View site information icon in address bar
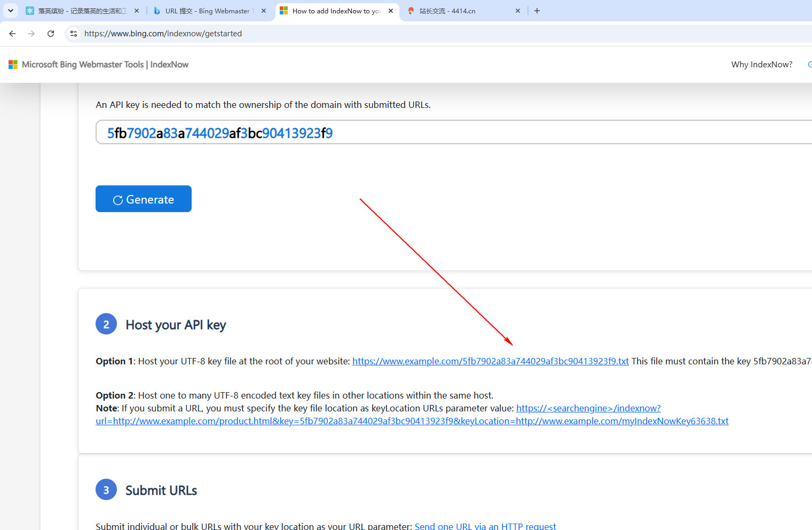 [x=74, y=34]
